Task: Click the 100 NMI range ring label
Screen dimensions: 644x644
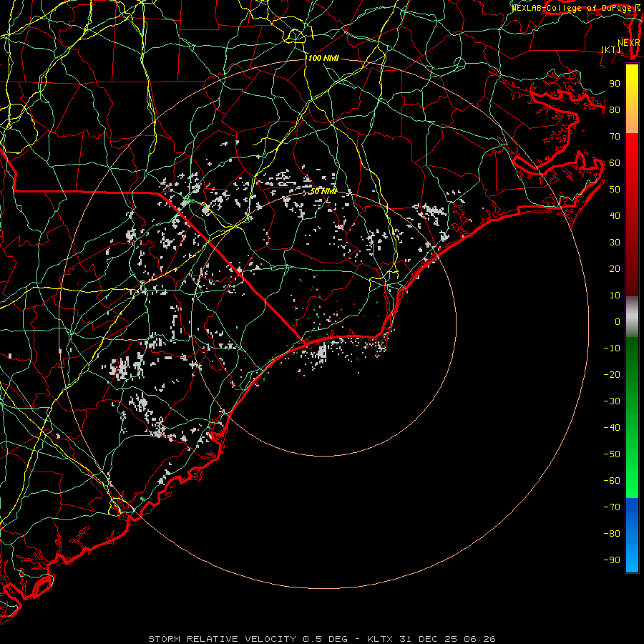Action: coord(323,59)
